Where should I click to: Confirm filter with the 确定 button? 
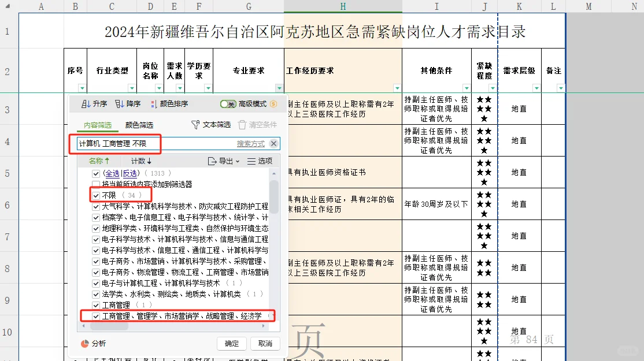click(x=232, y=343)
